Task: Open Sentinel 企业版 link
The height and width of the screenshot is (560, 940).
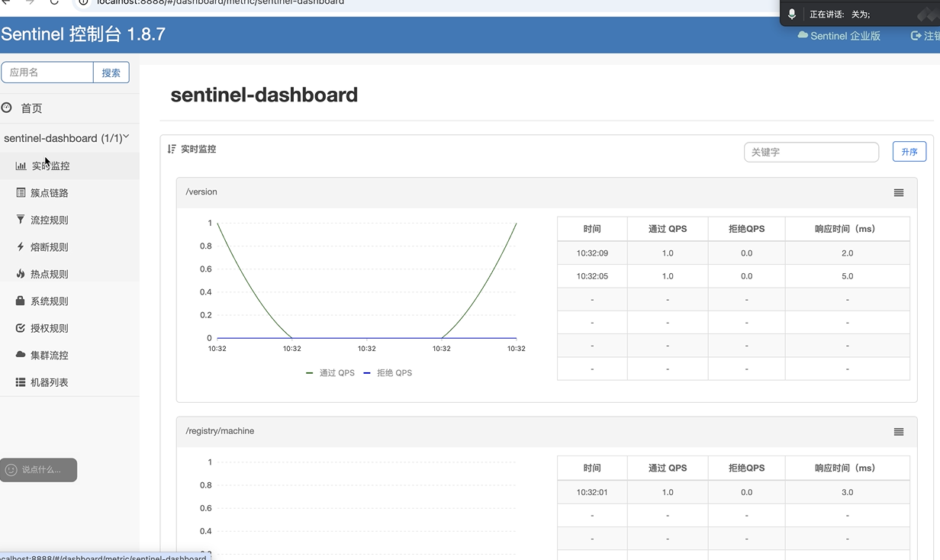Action: (x=845, y=36)
